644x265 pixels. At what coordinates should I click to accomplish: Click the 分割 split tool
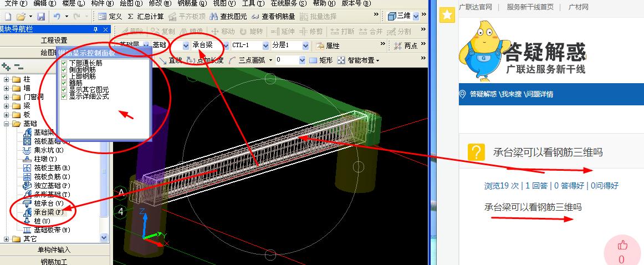pyautogui.click(x=398, y=31)
